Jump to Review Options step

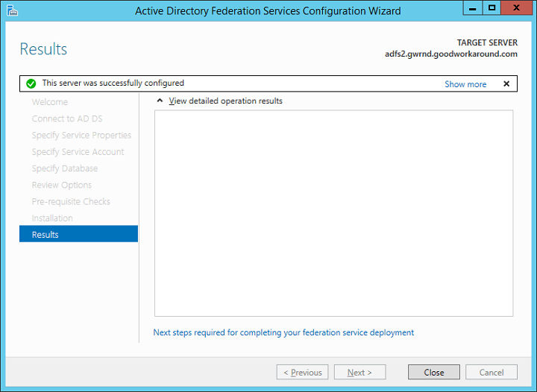click(62, 185)
